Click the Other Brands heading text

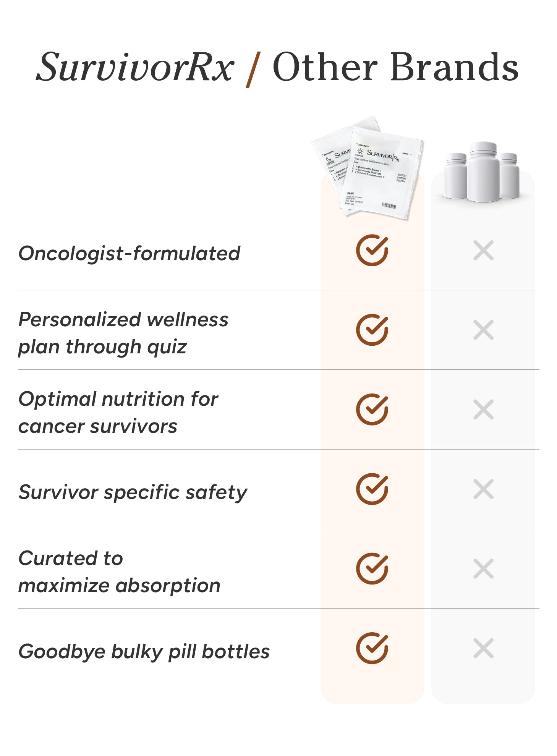[x=395, y=68]
